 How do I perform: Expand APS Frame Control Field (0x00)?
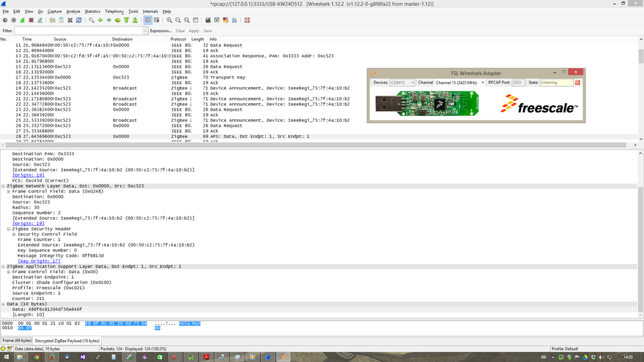click(8, 272)
